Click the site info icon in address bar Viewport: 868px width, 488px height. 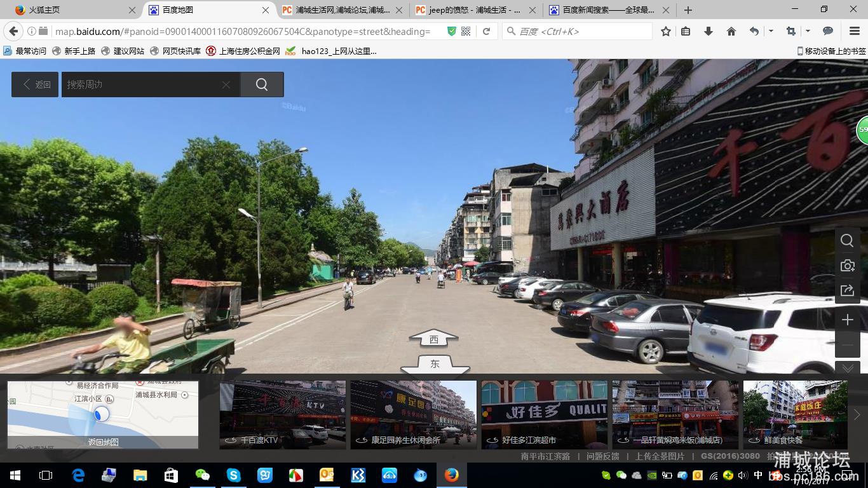click(x=32, y=31)
